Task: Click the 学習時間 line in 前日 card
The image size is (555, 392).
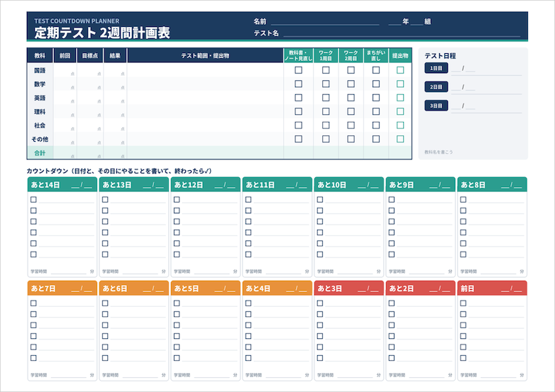Action: point(498,271)
